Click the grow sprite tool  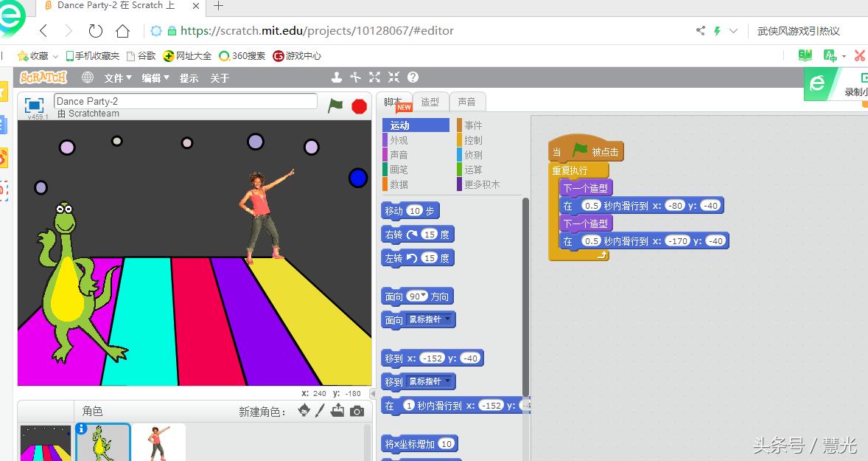(x=374, y=77)
